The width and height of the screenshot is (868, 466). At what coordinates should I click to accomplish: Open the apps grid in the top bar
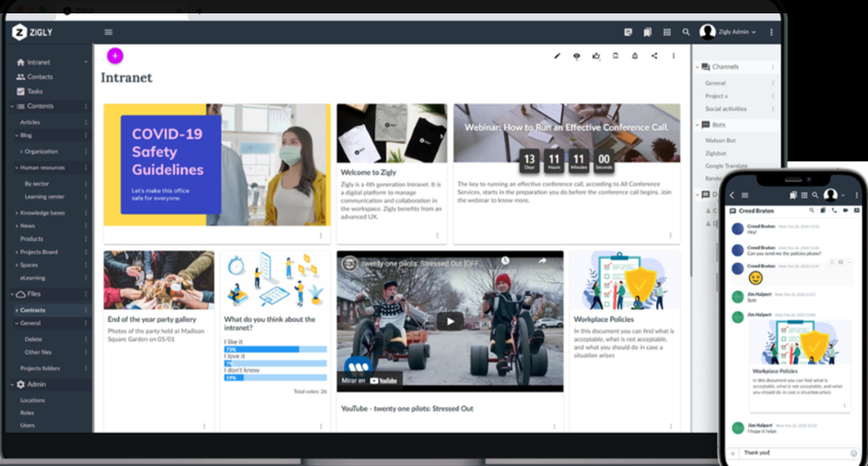(x=667, y=32)
